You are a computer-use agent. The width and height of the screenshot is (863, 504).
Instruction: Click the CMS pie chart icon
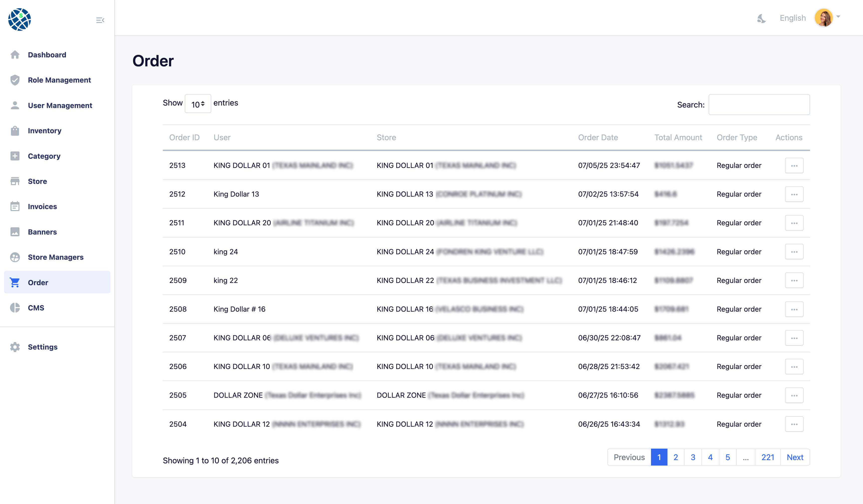pyautogui.click(x=15, y=308)
